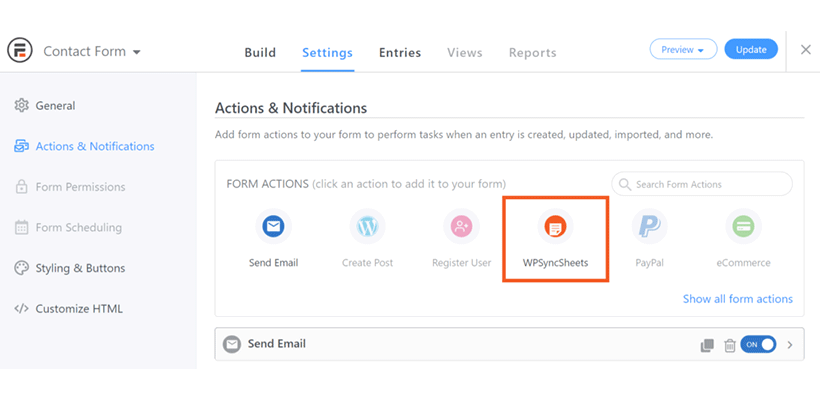This screenshot has height=400, width=820.
Task: Click the Update button
Action: [751, 50]
